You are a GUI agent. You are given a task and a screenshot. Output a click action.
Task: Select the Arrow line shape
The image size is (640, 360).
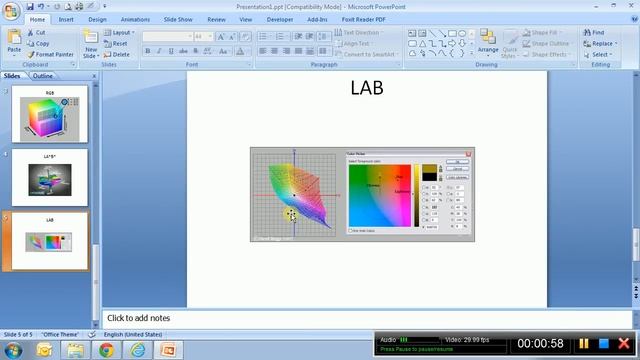pyautogui.click(x=442, y=33)
